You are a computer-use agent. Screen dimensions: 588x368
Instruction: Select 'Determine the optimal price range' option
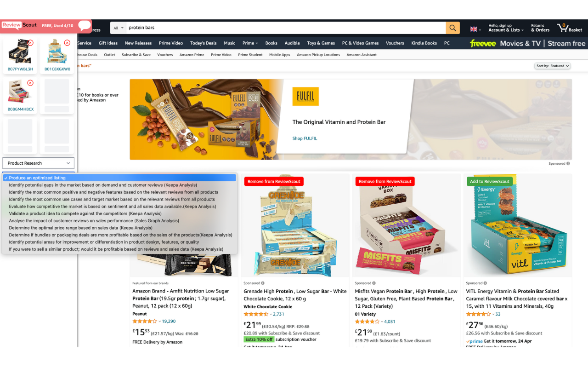pos(80,228)
